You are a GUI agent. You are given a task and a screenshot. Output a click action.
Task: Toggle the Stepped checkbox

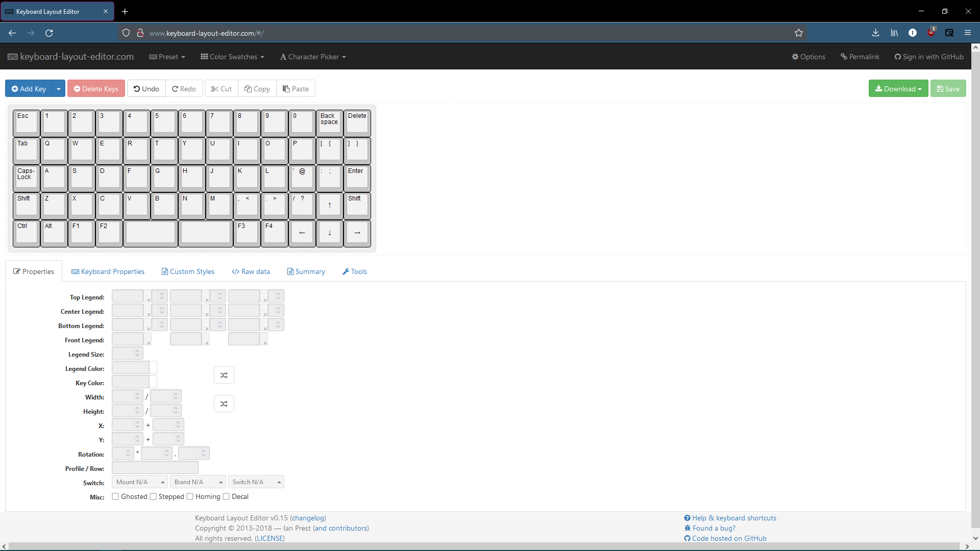tap(153, 497)
